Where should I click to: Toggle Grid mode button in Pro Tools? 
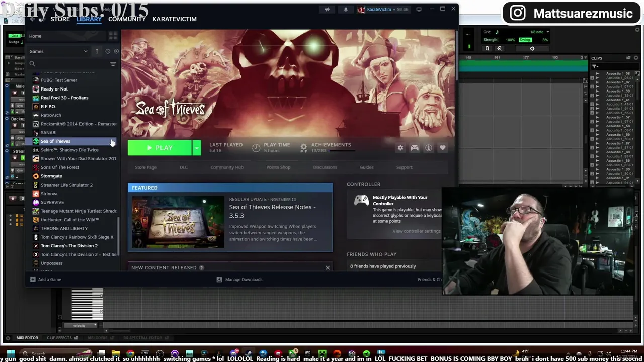pos(16,36)
